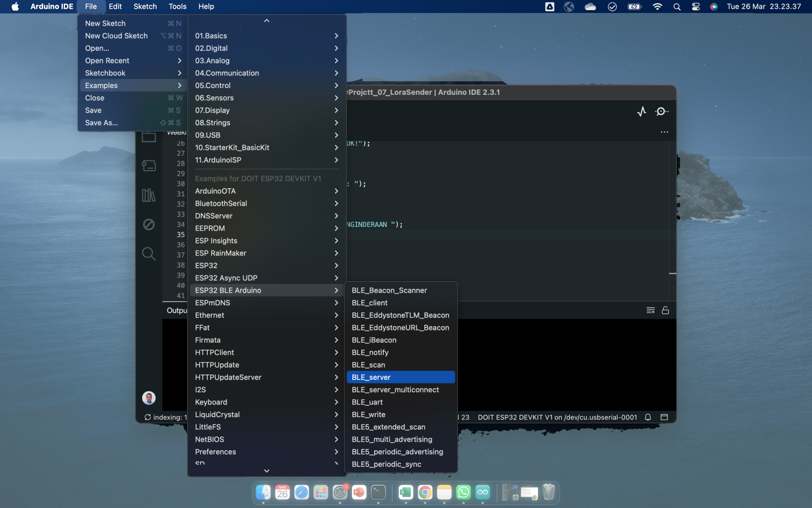This screenshot has height=508, width=812.
Task: Open Finder from the Dock
Action: (263, 493)
